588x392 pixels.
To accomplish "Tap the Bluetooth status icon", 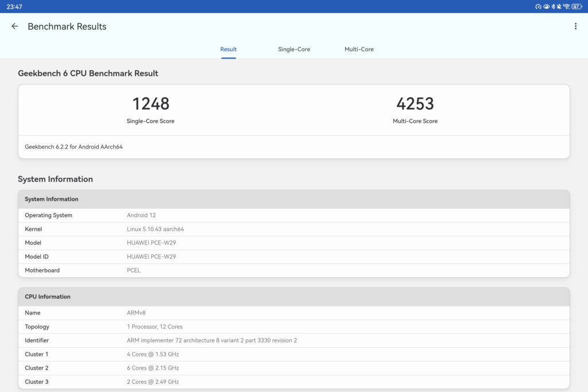I will click(x=552, y=6).
